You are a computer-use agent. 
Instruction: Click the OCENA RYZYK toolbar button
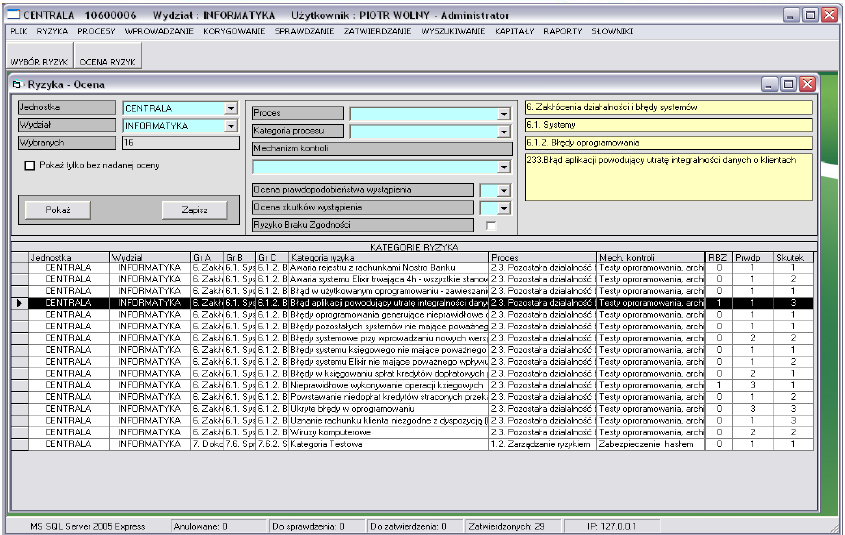pyautogui.click(x=108, y=56)
